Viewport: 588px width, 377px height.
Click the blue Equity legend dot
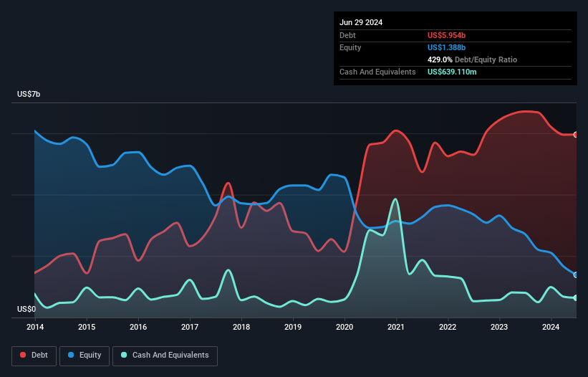point(71,355)
